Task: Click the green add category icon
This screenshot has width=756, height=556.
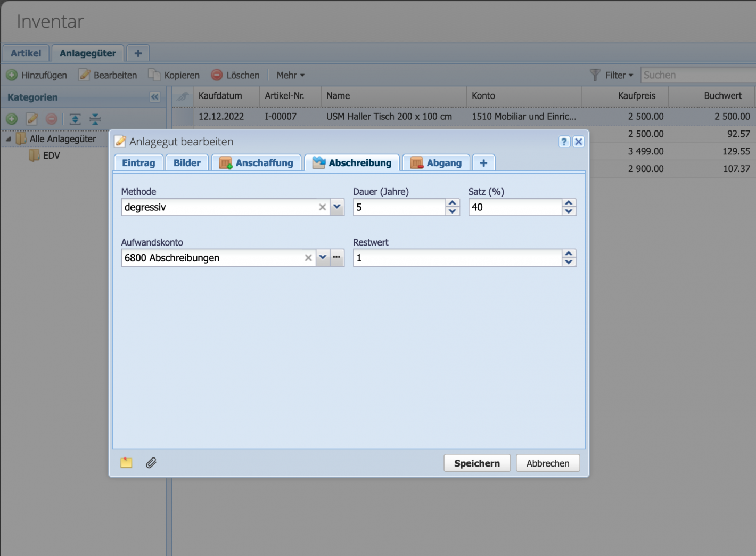Action: pos(12,119)
